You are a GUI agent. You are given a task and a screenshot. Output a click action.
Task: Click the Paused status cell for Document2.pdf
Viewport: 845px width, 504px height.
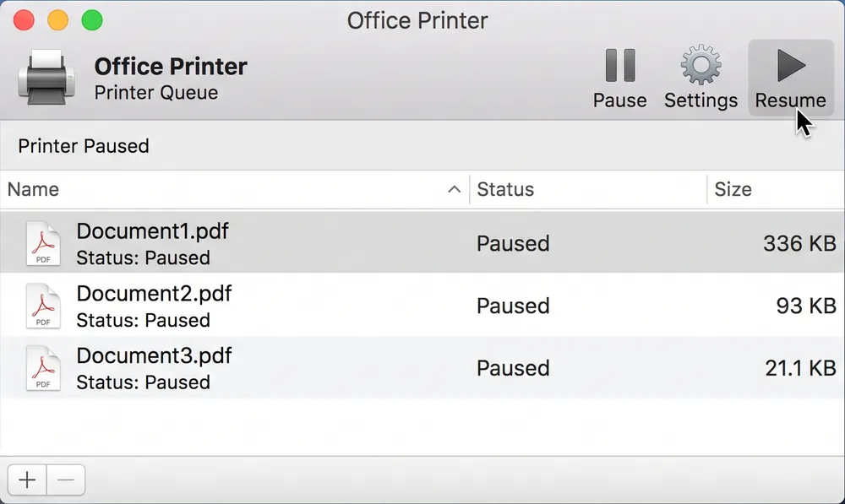tap(513, 306)
